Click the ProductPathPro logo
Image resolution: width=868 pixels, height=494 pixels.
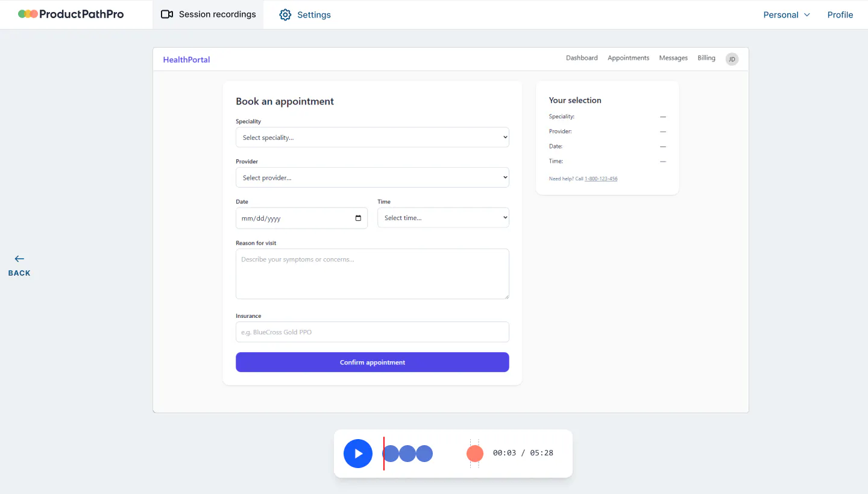click(71, 14)
